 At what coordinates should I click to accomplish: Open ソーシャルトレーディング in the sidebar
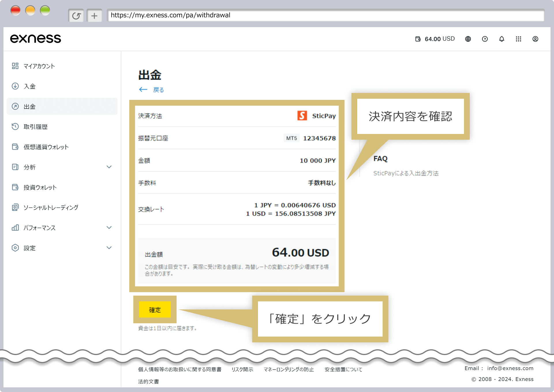point(51,208)
